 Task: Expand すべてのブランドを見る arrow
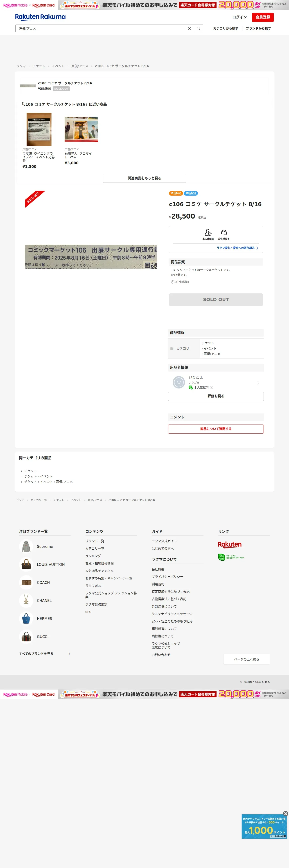coord(69,654)
